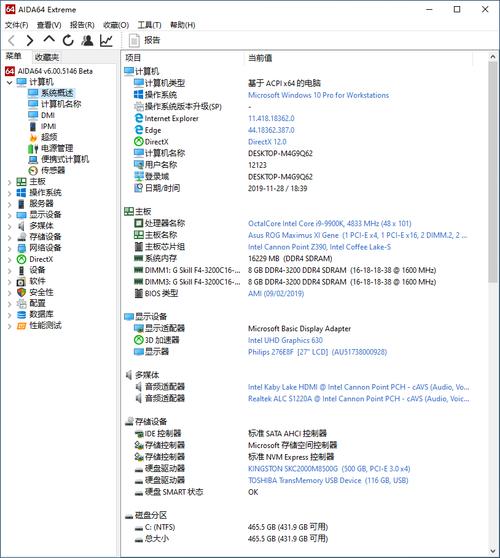
Task: Click the 设备 device icon in the tree
Action: (21, 270)
